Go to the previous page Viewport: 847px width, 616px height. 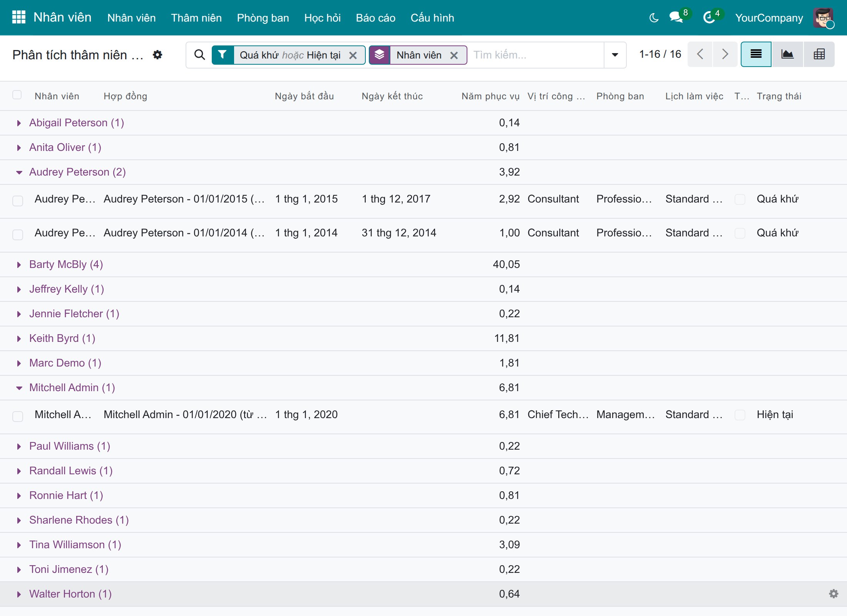coord(700,54)
